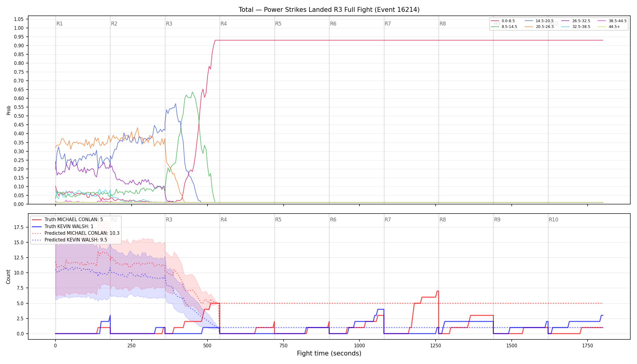Click the 0.95 tick on the Prob axis
The width and height of the screenshot is (637, 364).
(x=19, y=37)
